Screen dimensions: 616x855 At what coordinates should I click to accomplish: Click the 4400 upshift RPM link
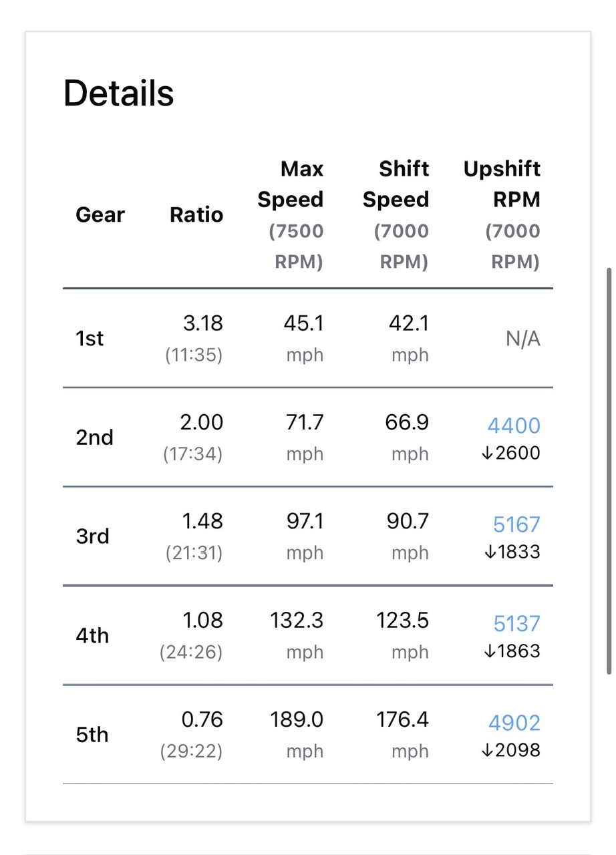point(514,425)
